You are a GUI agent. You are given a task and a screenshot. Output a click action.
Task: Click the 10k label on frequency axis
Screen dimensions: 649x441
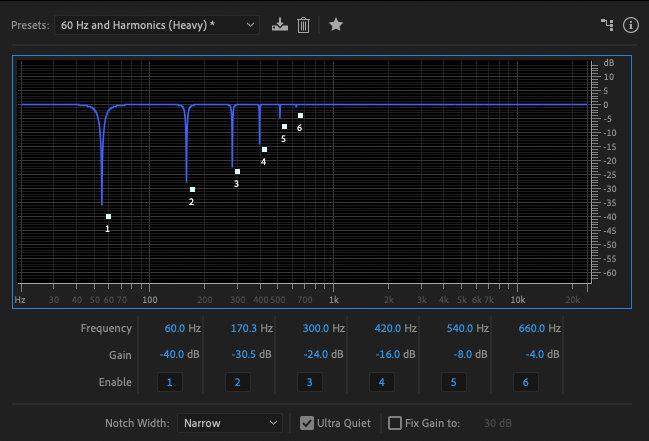pos(517,300)
